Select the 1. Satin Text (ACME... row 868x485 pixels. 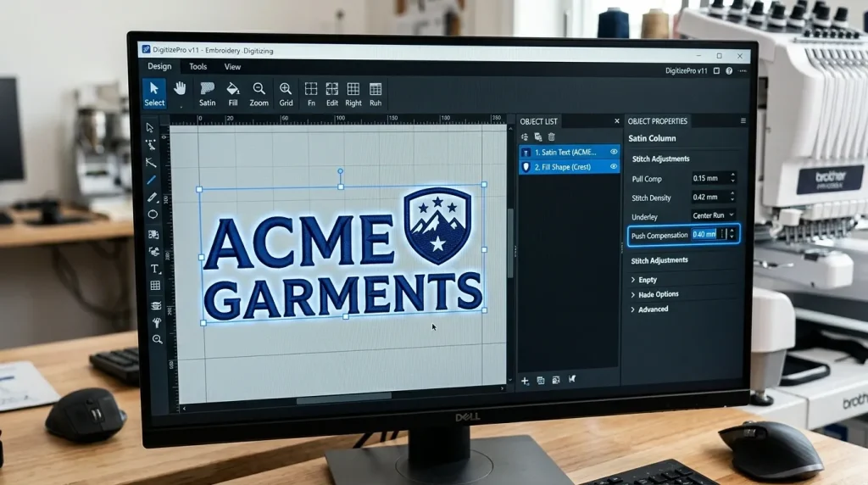tap(569, 152)
